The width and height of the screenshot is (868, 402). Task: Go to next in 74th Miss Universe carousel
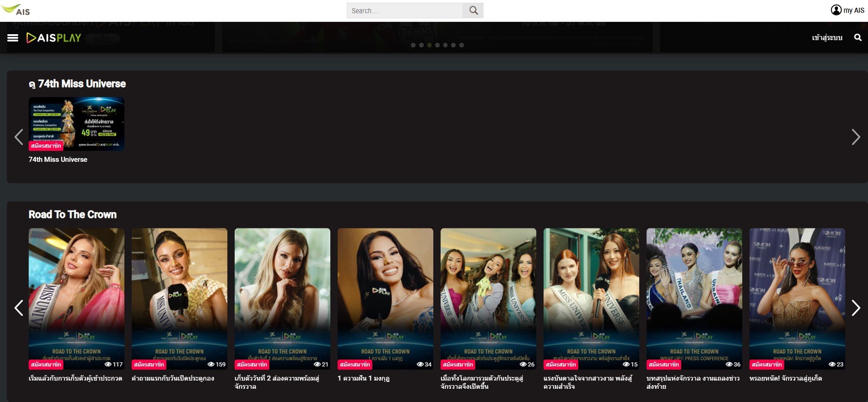pyautogui.click(x=856, y=137)
